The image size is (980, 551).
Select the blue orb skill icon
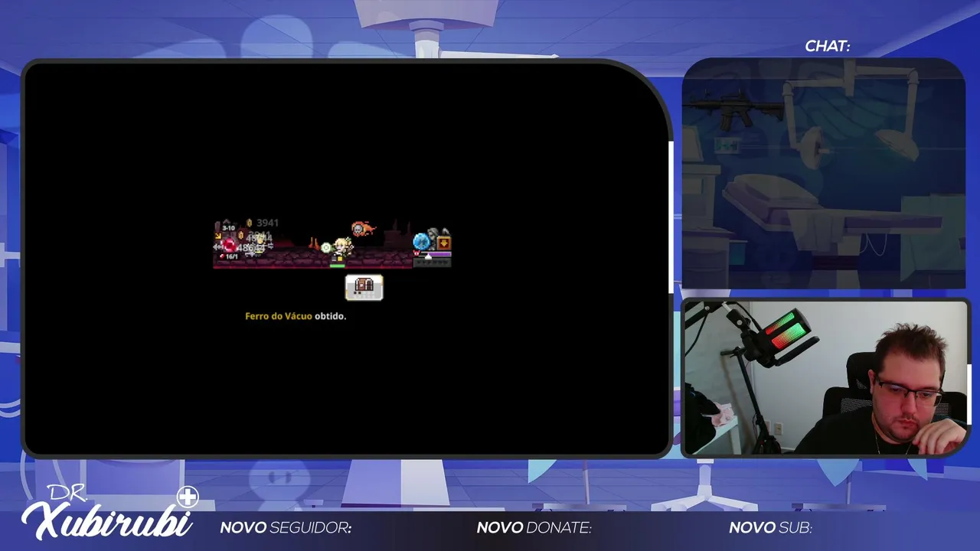click(421, 242)
